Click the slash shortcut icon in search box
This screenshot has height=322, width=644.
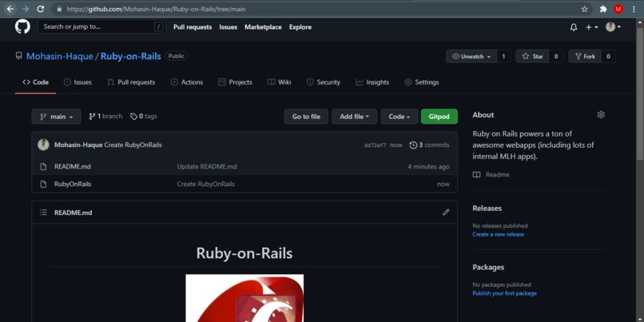(x=158, y=26)
